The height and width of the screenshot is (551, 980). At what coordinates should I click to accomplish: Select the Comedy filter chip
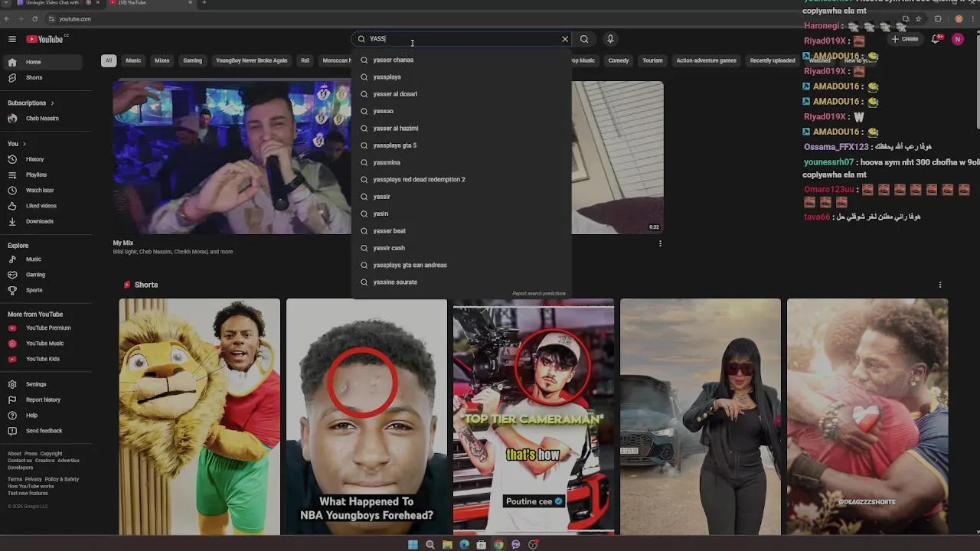tap(619, 60)
